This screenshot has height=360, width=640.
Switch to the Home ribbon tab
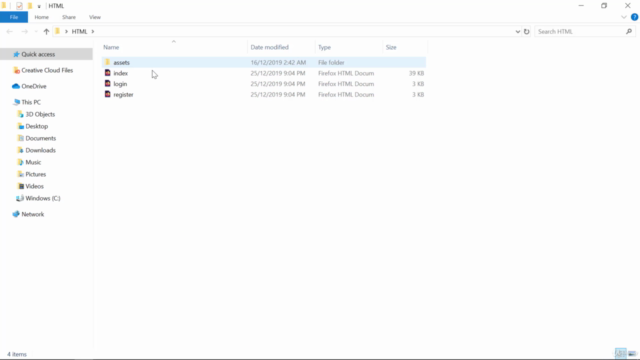pyautogui.click(x=42, y=17)
